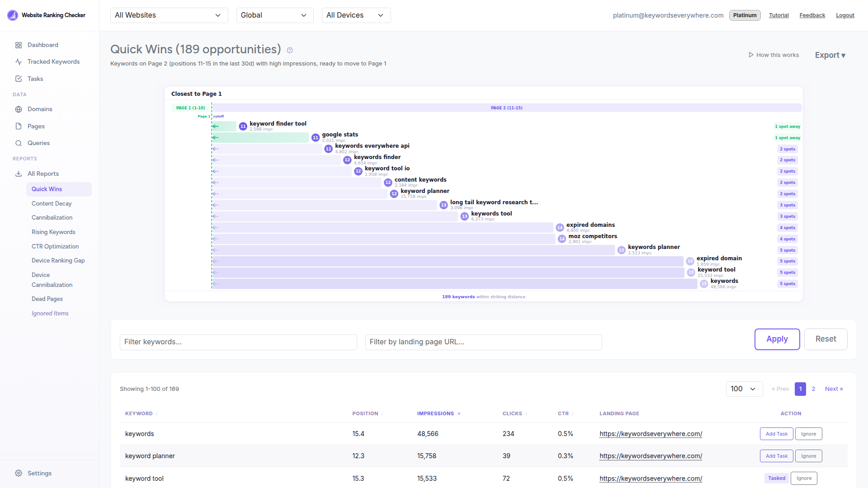Open the Global location selector
This screenshot has width=868, height=488.
click(274, 15)
